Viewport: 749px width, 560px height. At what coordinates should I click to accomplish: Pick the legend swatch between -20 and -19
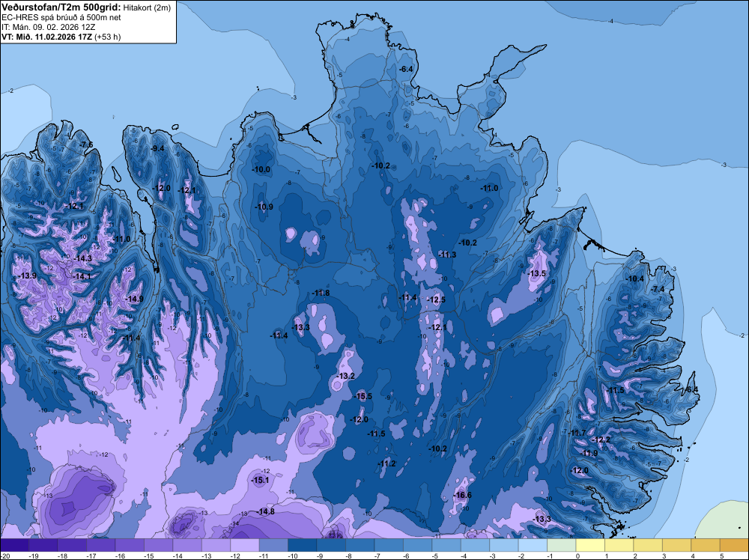point(14,545)
